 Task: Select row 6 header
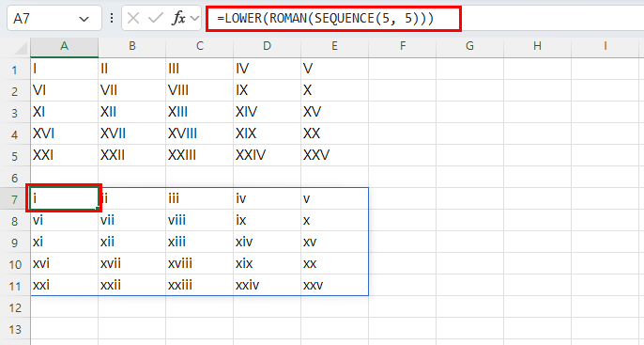15,178
